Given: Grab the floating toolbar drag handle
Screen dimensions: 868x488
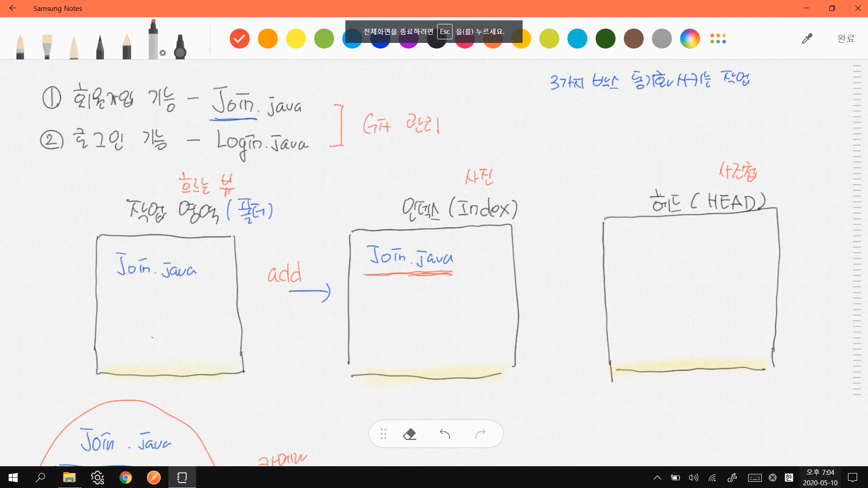Looking at the screenshot, I should [x=383, y=434].
